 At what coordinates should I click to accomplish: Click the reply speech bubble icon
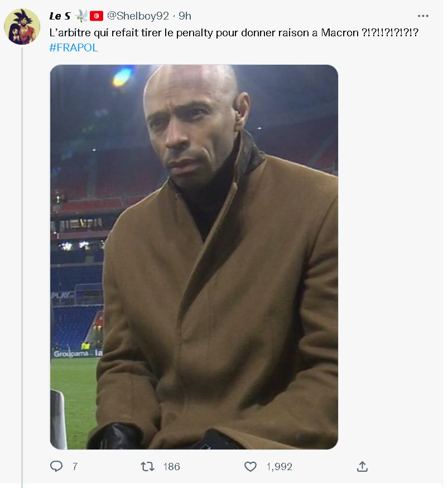tap(56, 466)
